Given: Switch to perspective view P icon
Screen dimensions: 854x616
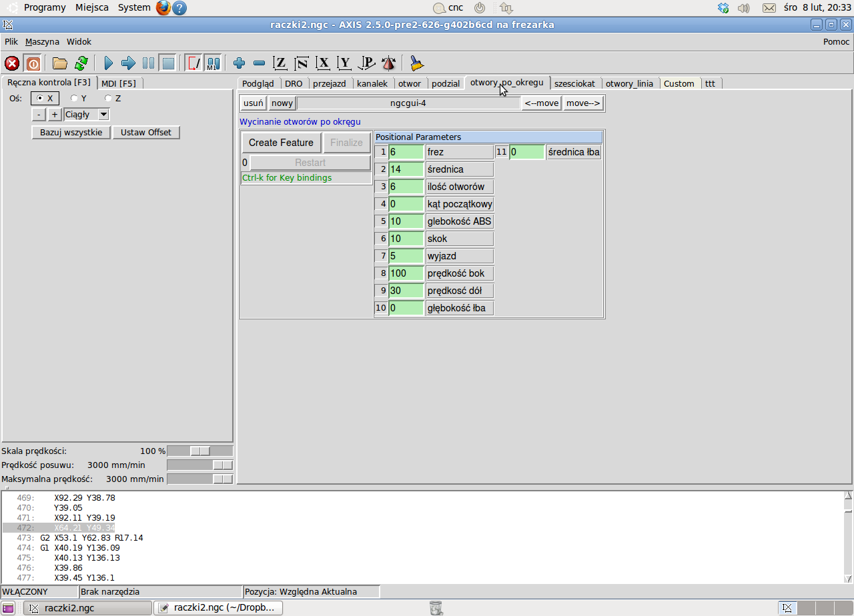Looking at the screenshot, I should pyautogui.click(x=367, y=63).
